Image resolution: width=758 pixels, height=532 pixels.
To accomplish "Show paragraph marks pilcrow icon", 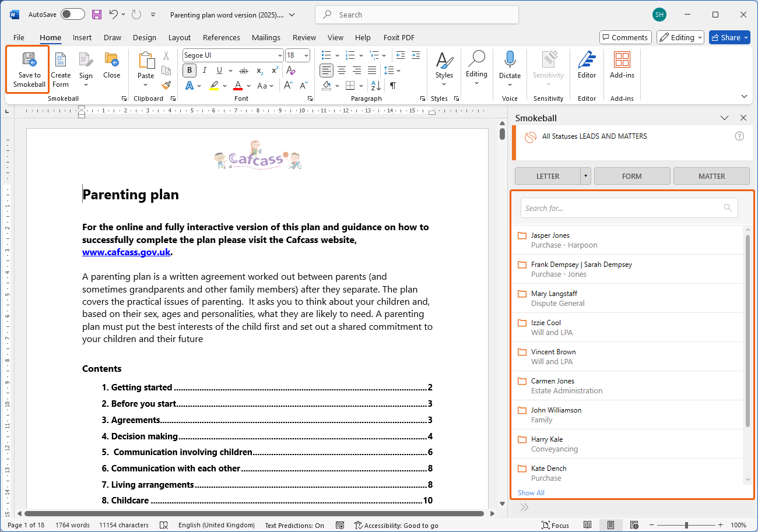I will [x=393, y=86].
